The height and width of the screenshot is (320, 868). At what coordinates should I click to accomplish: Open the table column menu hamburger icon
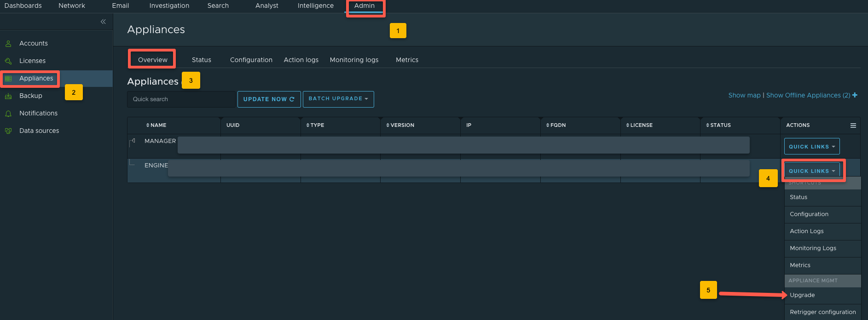click(x=853, y=126)
